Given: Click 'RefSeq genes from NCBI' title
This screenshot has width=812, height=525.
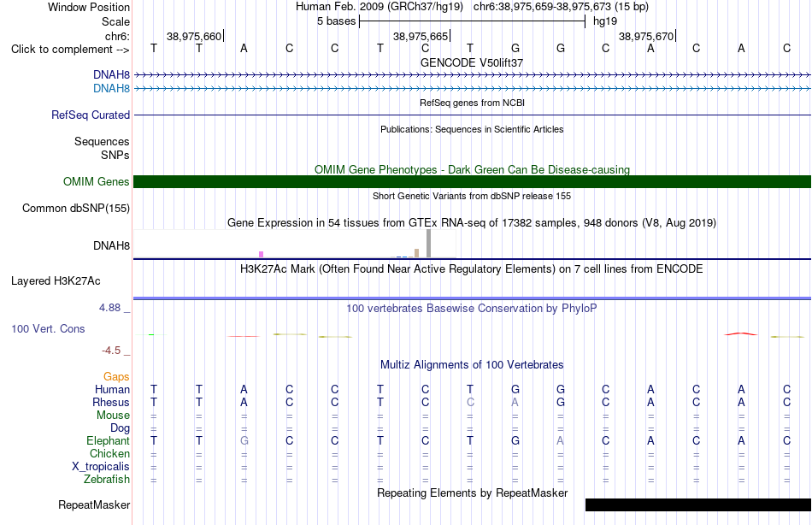Looking at the screenshot, I should pyautogui.click(x=472, y=103).
